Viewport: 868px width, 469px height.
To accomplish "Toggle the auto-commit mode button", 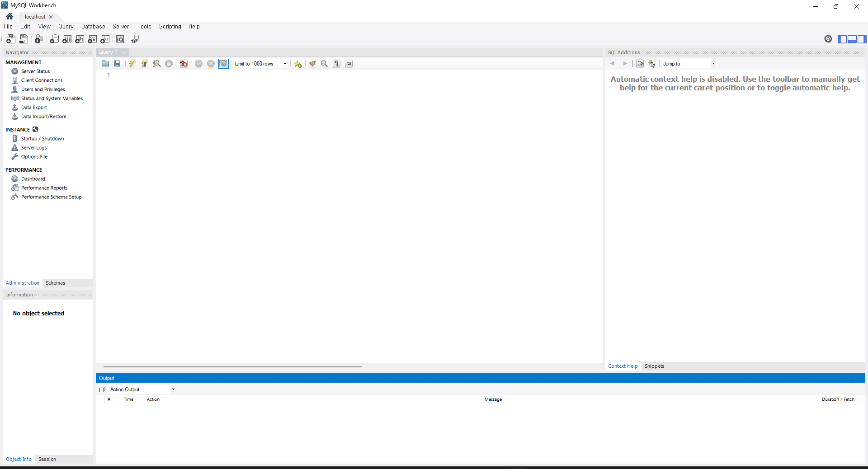I will click(x=223, y=64).
